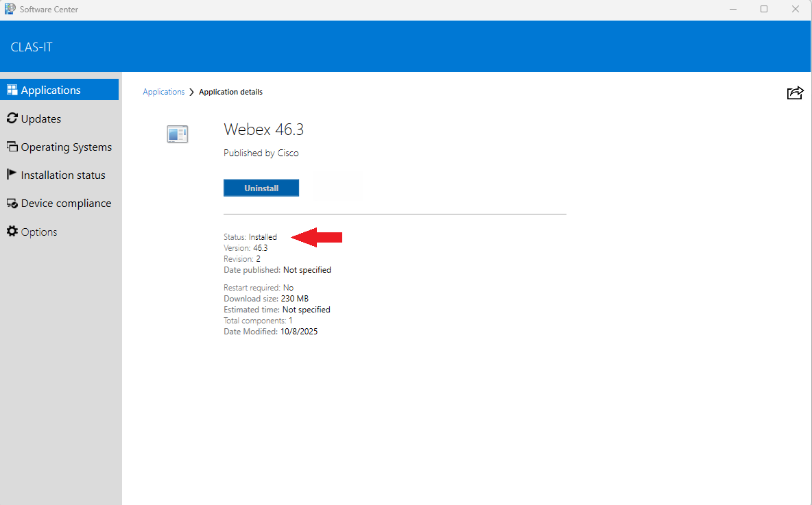Minimize the Software Center window
The image size is (812, 505).
(732, 10)
